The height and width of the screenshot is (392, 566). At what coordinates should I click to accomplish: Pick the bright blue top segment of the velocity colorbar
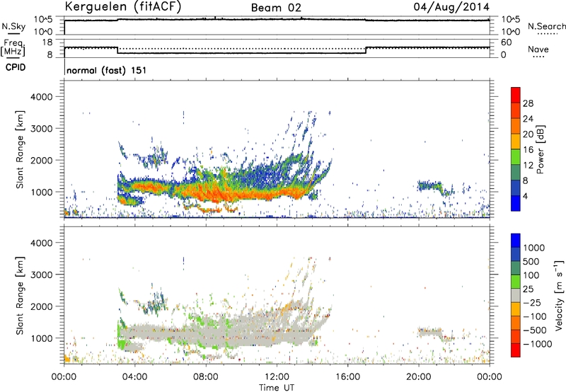[x=516, y=241]
